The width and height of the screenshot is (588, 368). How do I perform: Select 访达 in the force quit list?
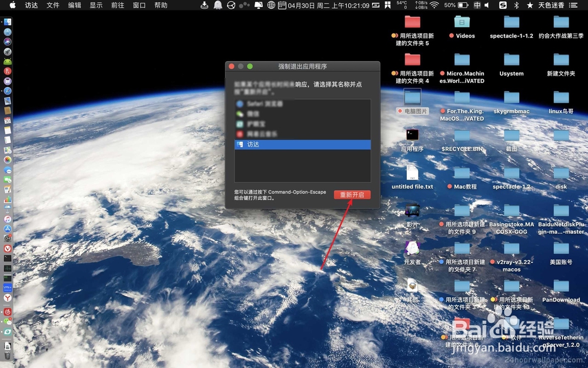[303, 144]
